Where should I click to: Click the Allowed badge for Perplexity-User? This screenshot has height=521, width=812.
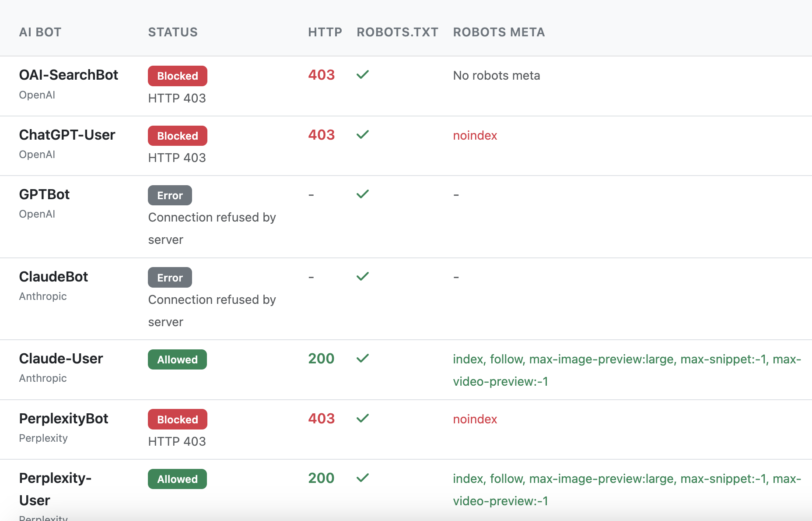click(177, 479)
